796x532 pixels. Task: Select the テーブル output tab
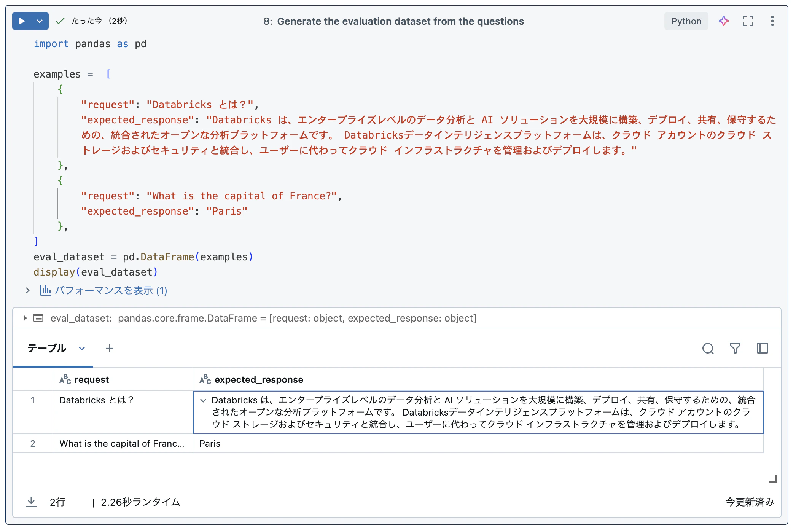click(x=47, y=348)
